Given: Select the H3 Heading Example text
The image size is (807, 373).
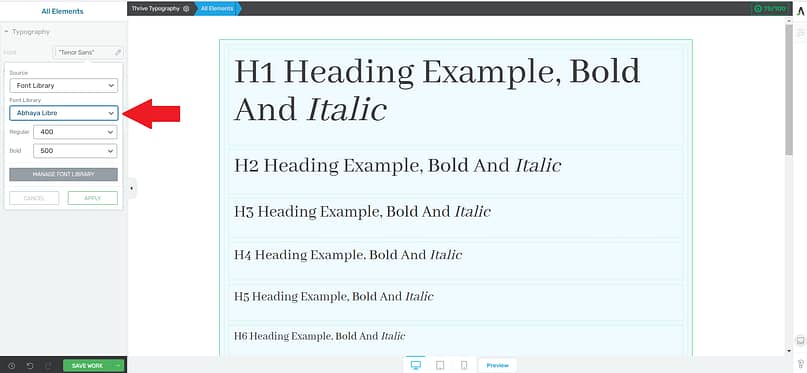Looking at the screenshot, I should (362, 211).
